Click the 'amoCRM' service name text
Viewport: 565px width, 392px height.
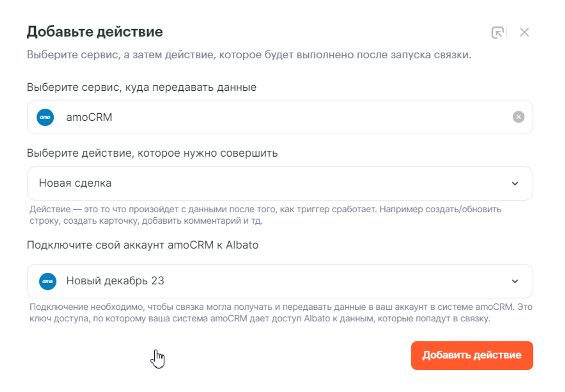point(89,117)
